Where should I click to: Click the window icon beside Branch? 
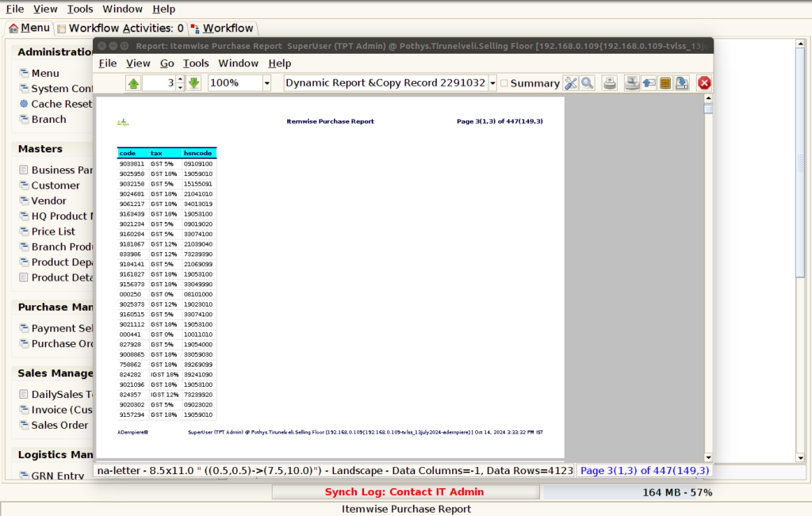click(24, 119)
